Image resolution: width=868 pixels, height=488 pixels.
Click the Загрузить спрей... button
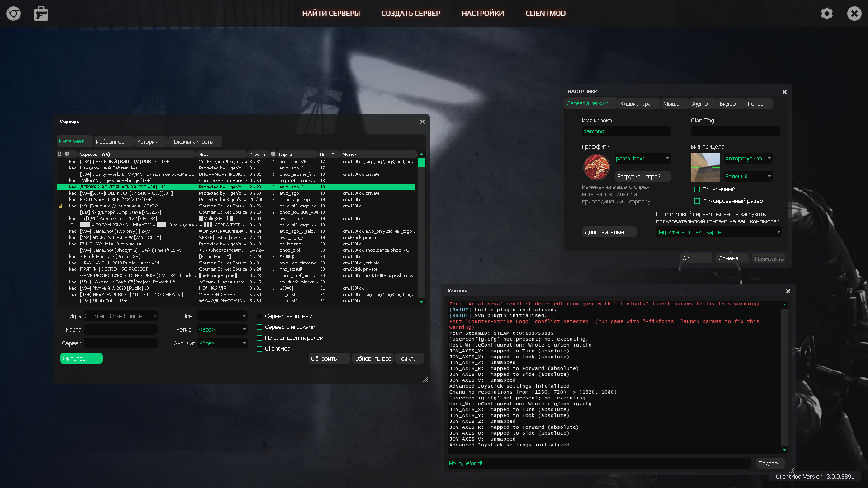click(x=642, y=176)
